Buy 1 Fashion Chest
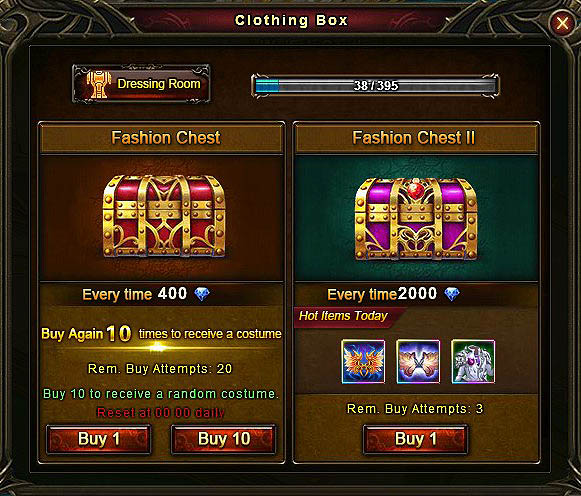The image size is (581, 496). [99, 439]
